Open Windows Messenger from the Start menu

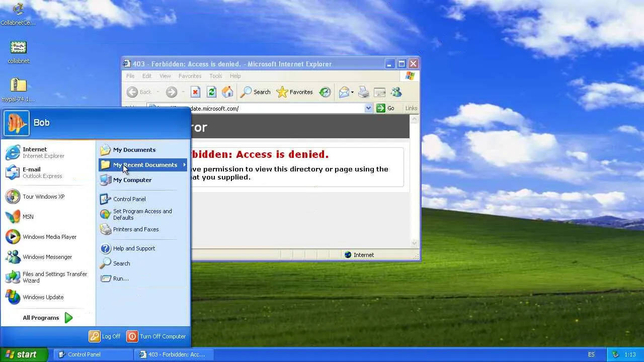48,257
